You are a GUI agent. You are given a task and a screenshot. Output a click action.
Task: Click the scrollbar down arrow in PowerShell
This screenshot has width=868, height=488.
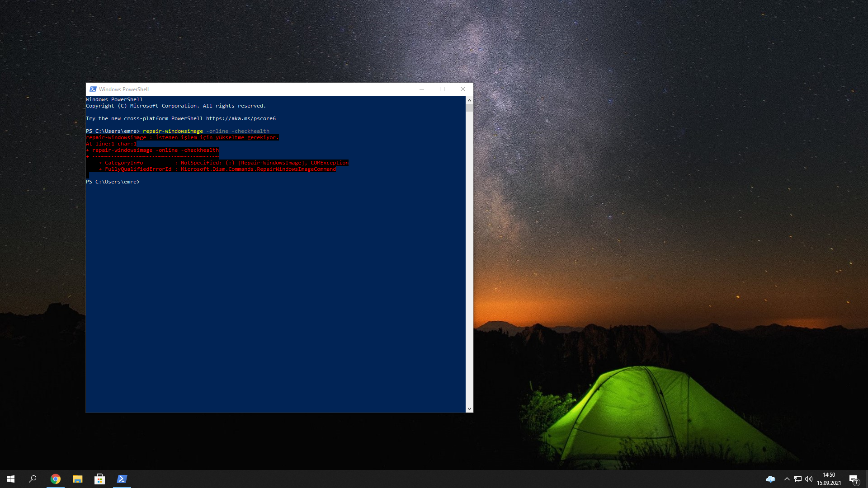tap(469, 408)
